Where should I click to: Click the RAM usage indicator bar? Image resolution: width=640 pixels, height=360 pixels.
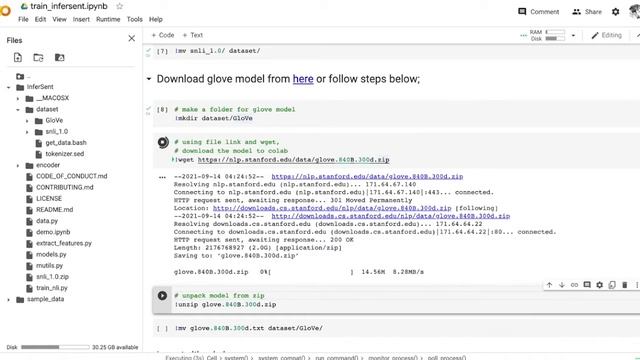tap(555, 32)
